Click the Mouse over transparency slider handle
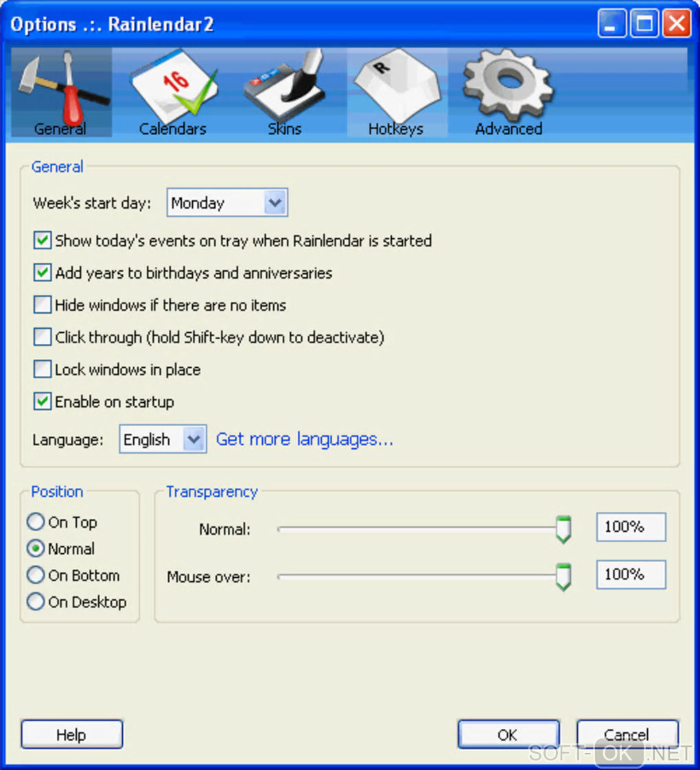 click(563, 577)
